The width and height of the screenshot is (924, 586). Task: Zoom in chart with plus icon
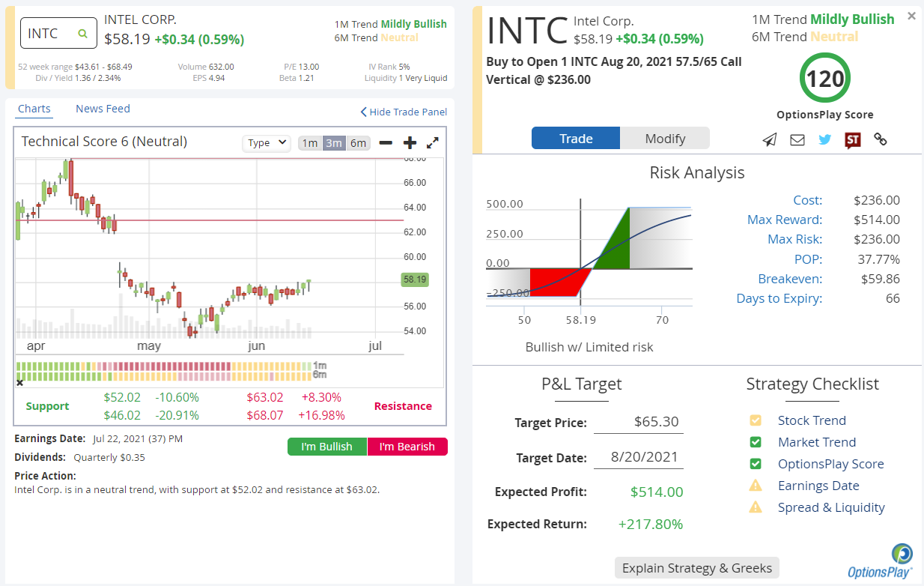tap(410, 142)
